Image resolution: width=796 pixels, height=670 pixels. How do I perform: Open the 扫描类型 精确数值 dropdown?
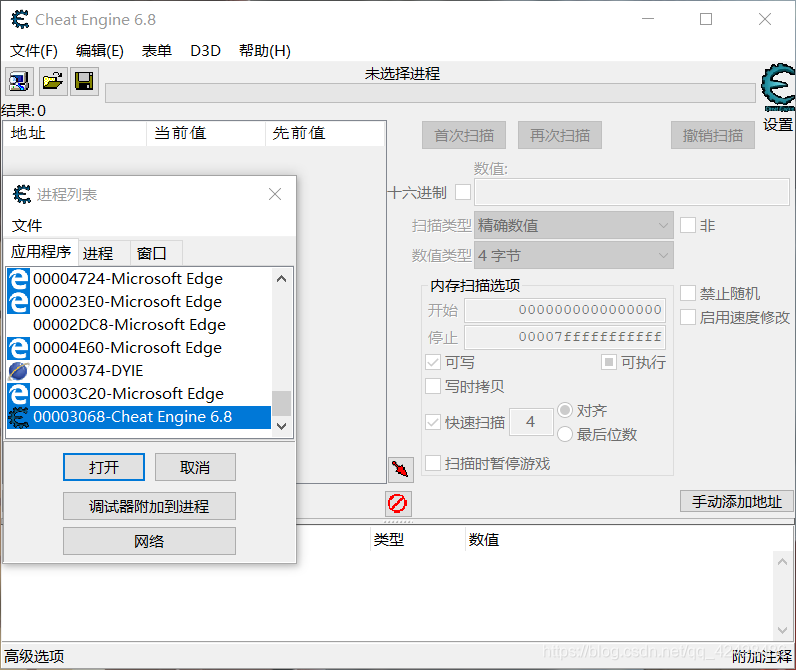[x=574, y=225]
